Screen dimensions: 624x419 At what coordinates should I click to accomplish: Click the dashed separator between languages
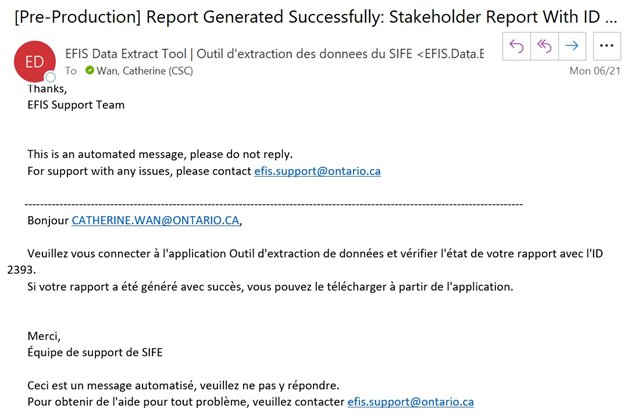274,205
